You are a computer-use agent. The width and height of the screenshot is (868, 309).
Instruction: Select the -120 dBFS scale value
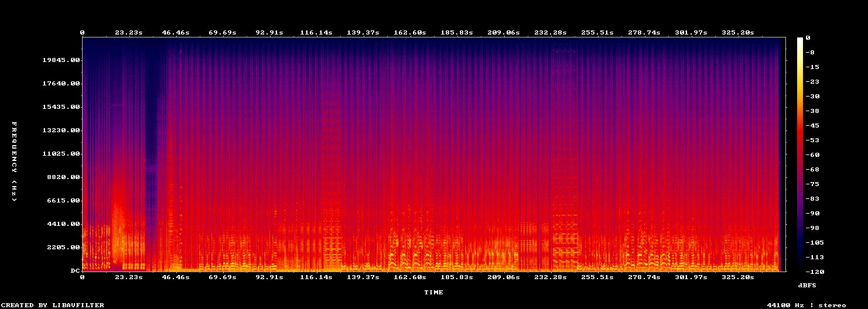815,272
